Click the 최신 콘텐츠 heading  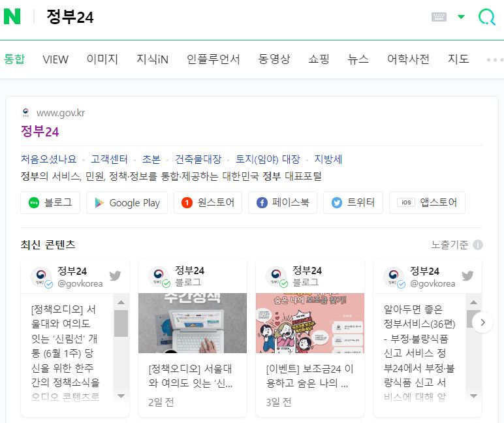[x=48, y=245]
